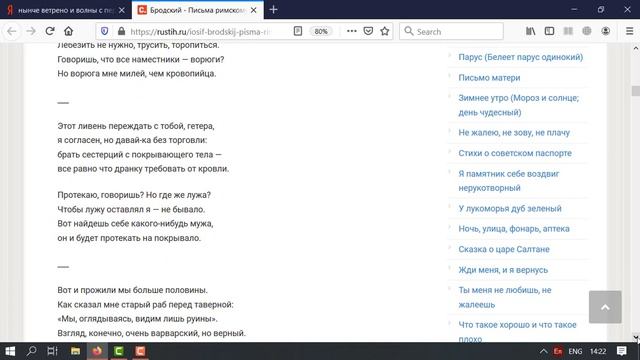Open the Windows Start menu

(x=10, y=351)
